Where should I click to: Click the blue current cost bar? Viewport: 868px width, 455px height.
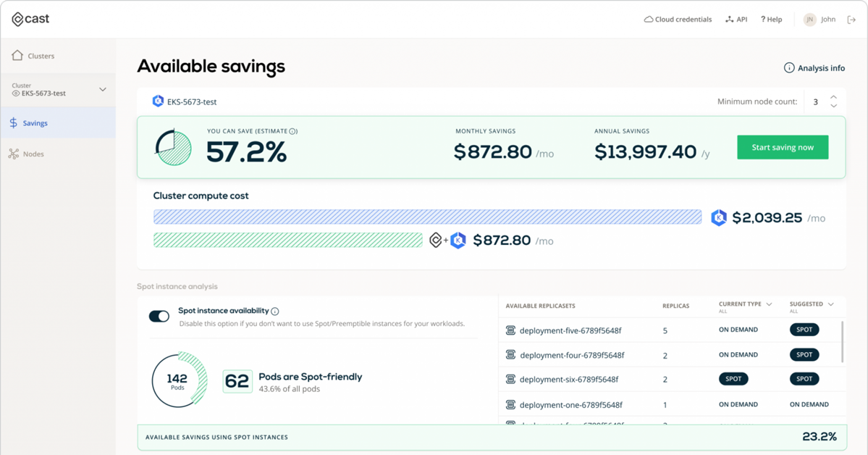click(427, 217)
